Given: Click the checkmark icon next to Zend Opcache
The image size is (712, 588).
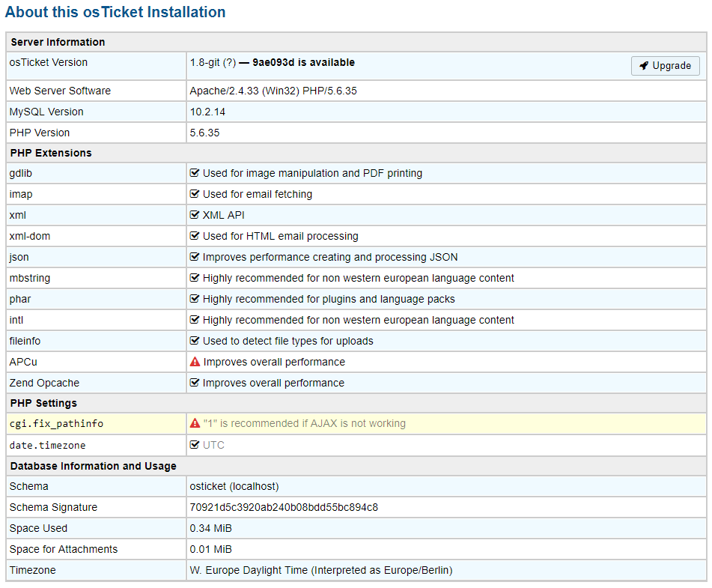Looking at the screenshot, I should (195, 383).
